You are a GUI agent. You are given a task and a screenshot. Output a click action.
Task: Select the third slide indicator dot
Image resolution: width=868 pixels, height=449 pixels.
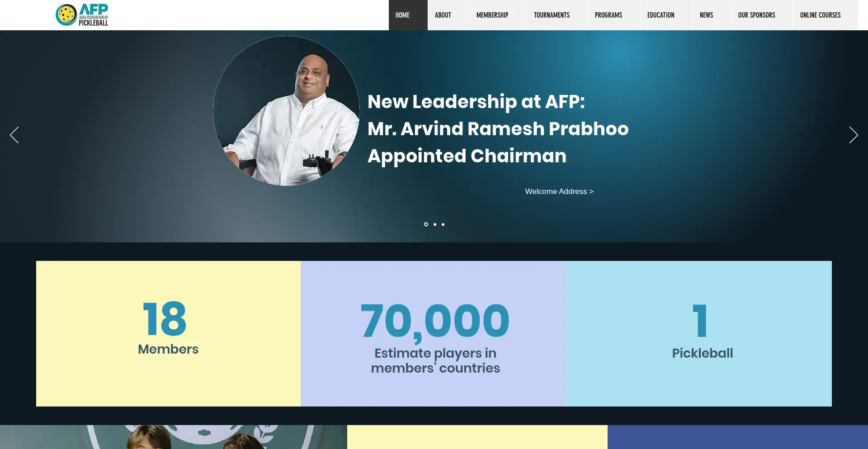[443, 224]
